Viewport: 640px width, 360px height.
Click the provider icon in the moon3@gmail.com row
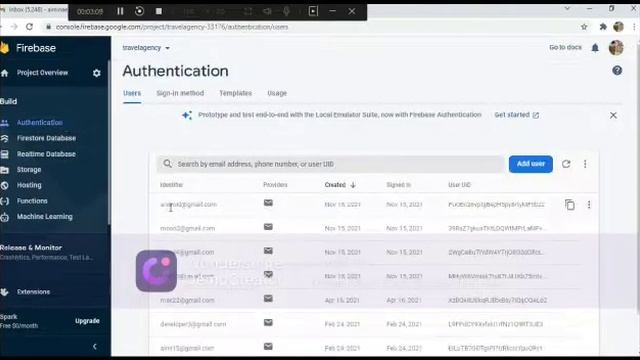click(268, 227)
